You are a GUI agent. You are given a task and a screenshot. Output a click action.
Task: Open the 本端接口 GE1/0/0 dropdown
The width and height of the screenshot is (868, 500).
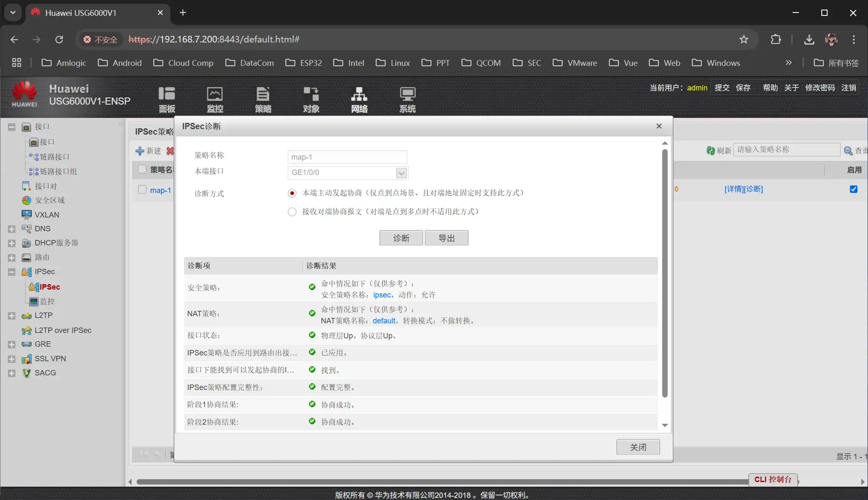point(401,173)
